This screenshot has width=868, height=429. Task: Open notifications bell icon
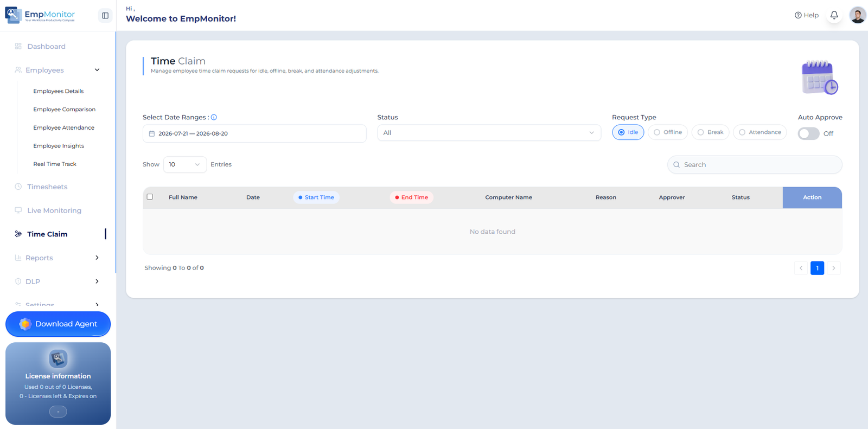click(834, 15)
